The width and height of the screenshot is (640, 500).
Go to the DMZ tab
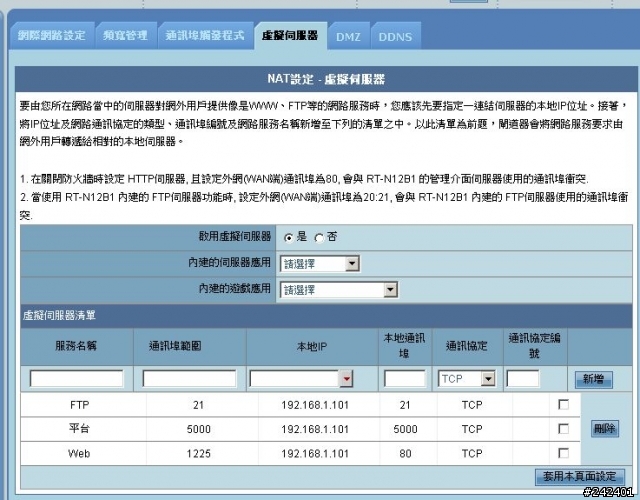pos(348,37)
